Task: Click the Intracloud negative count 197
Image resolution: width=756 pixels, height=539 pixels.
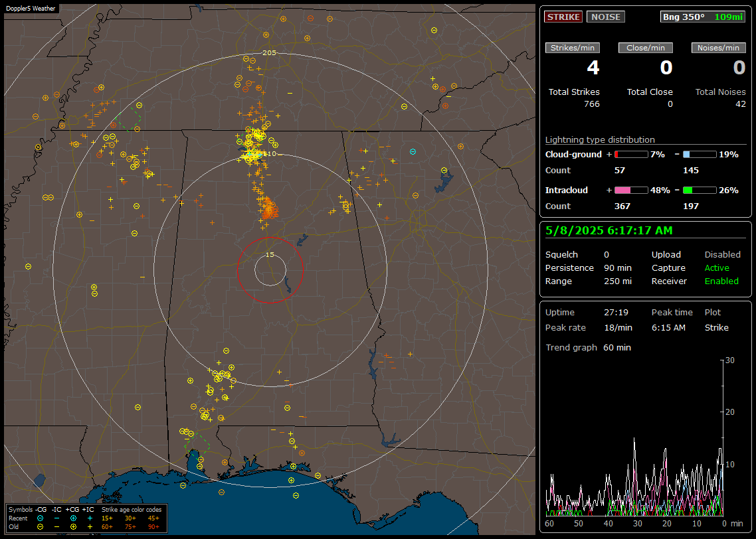Action: [691, 206]
